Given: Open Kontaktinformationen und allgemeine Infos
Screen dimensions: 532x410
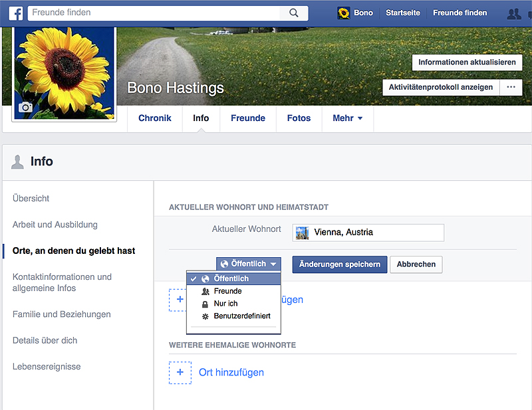Looking at the screenshot, I should click(62, 282).
